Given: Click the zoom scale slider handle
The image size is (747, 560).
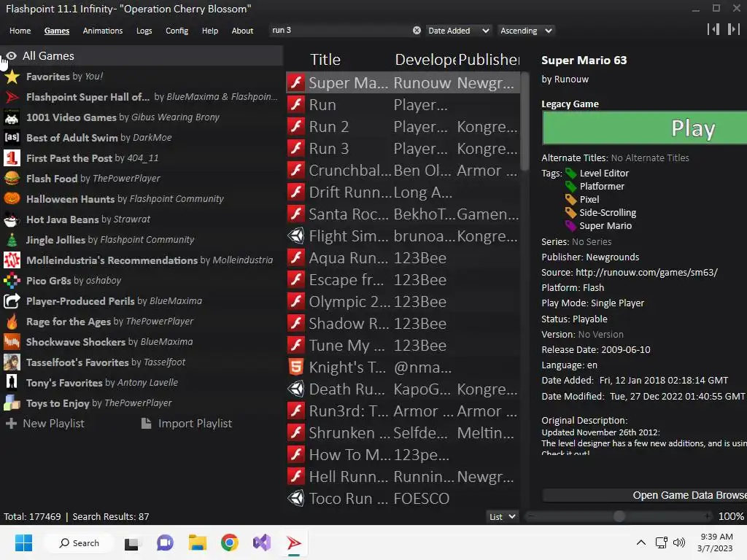Looking at the screenshot, I should (619, 516).
